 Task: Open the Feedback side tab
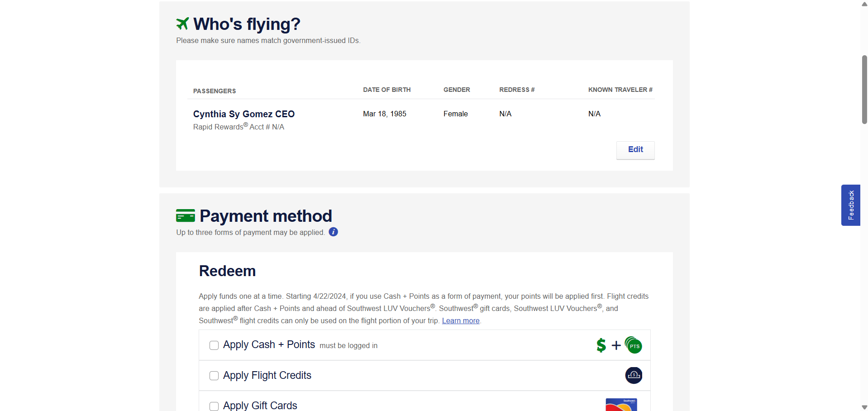pos(850,205)
